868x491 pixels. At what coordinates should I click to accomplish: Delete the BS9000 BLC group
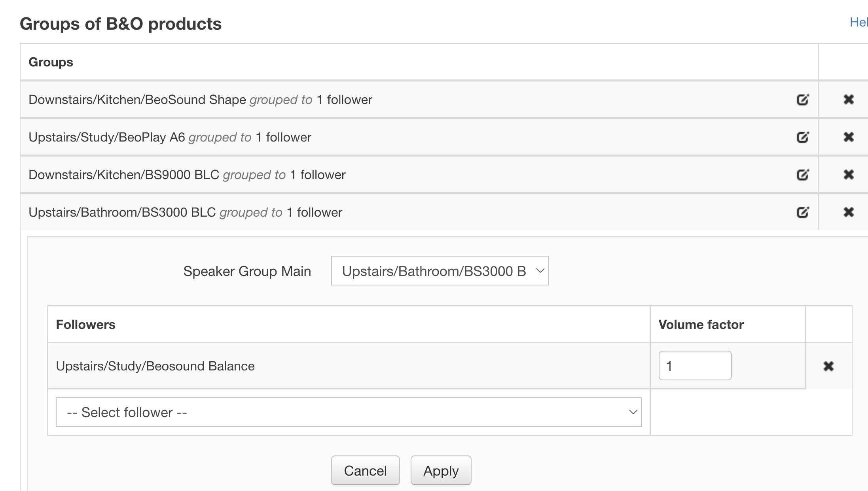(849, 175)
